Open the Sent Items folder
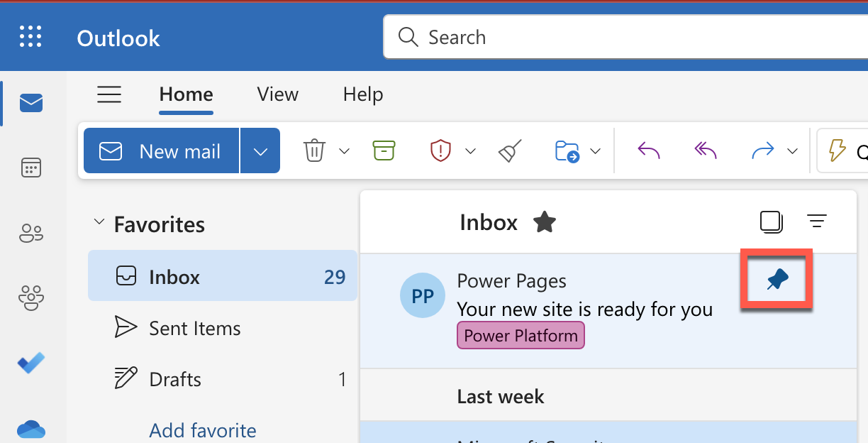Screen dimensions: 868x443 point(223,328)
